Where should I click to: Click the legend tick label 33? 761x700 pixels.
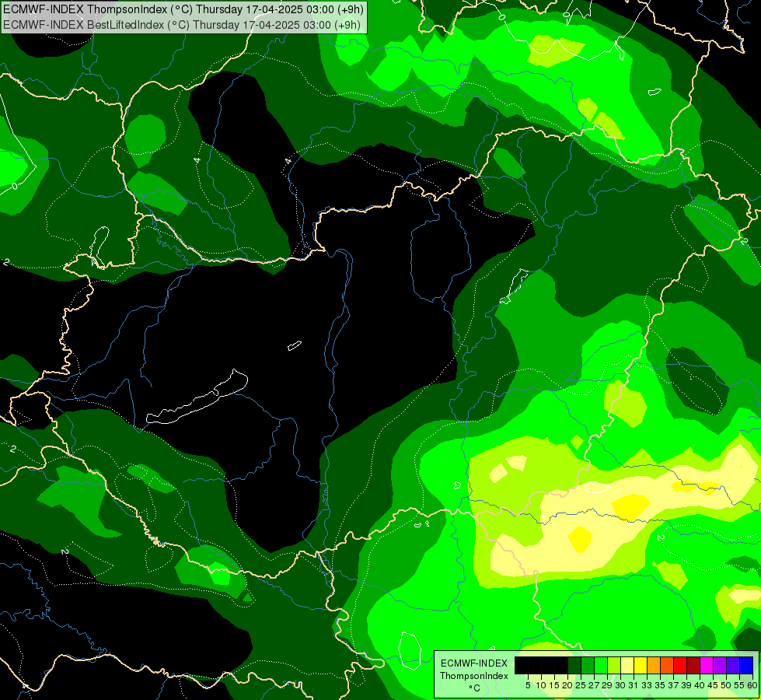coord(647,685)
